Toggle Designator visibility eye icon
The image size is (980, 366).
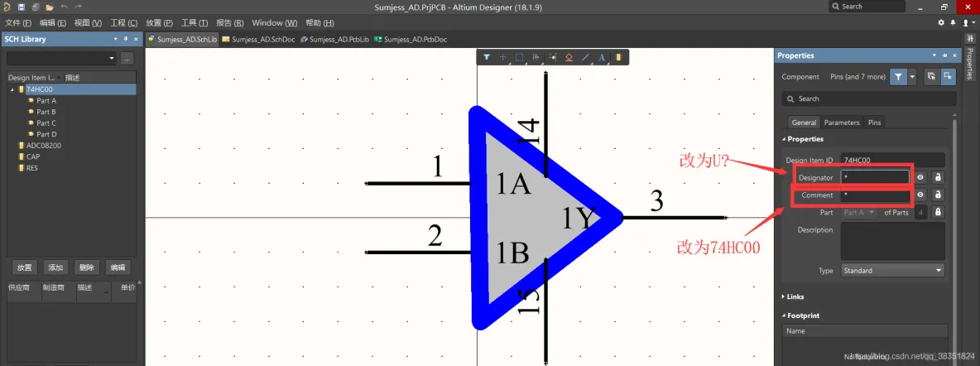click(x=920, y=178)
